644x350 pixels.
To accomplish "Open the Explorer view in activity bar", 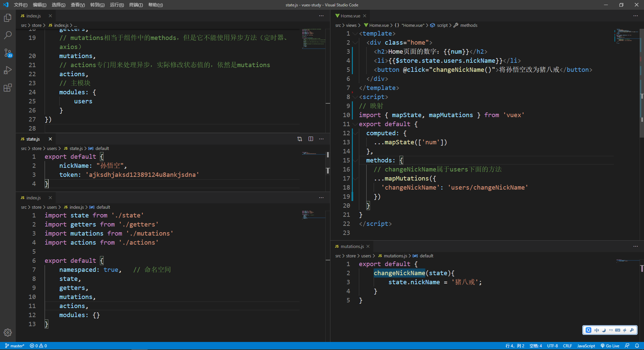I will point(7,18).
